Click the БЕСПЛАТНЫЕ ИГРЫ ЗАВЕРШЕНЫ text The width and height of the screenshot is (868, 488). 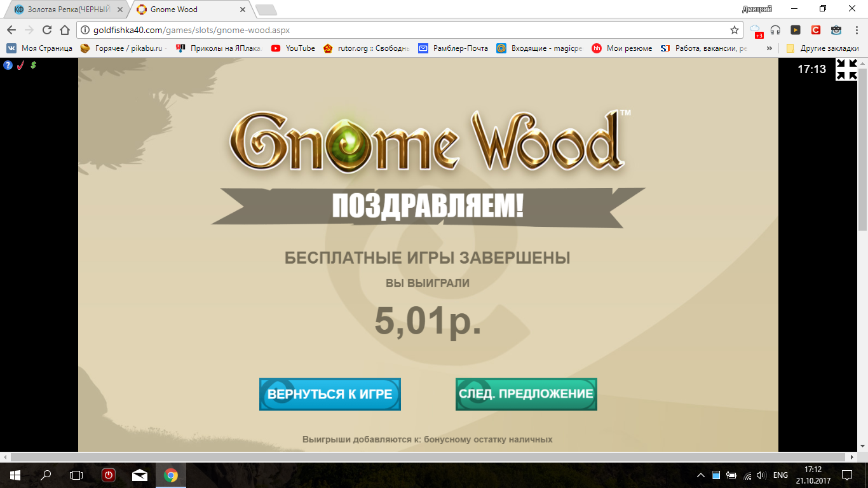(x=428, y=258)
